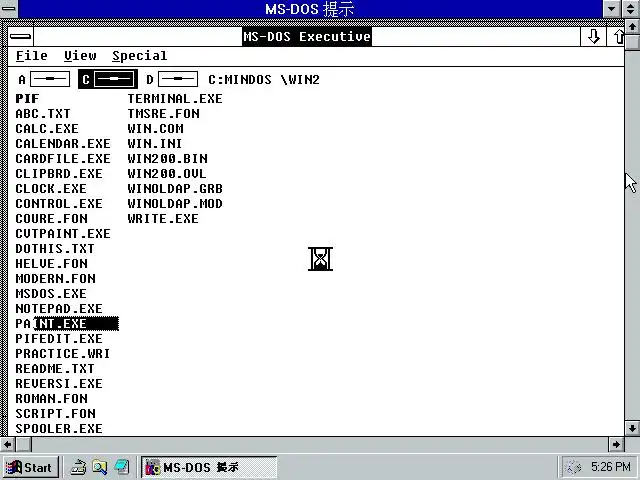Screen dimensions: 640x480
Task: Click MS-DOS Executive maximize up arrow
Action: (617, 37)
